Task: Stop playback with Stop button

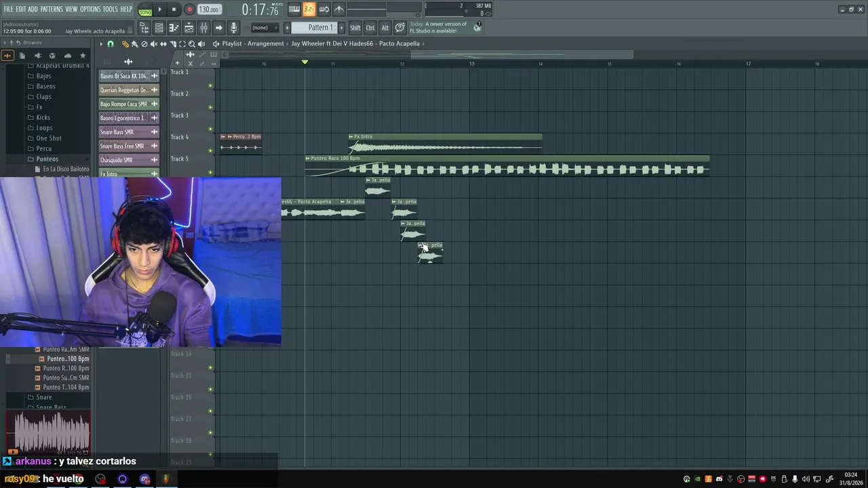Action: pos(174,9)
